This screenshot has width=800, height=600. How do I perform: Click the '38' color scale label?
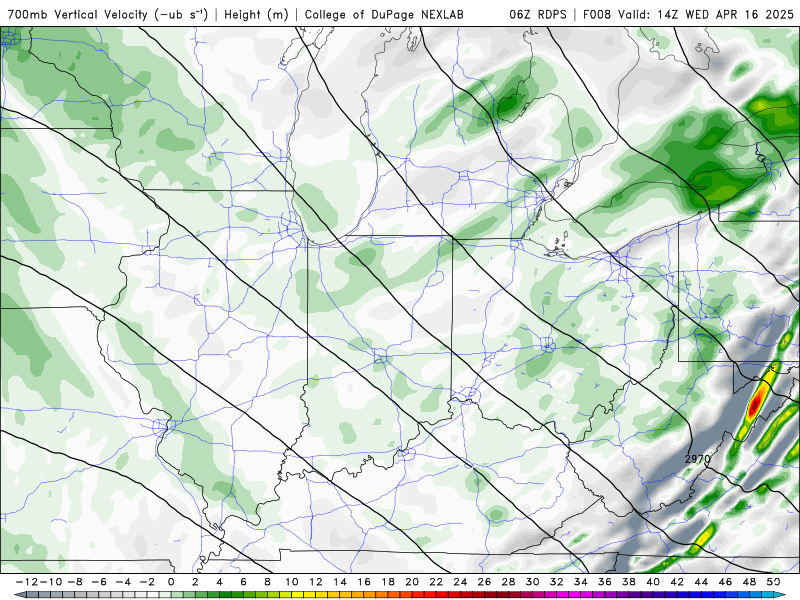629,582
